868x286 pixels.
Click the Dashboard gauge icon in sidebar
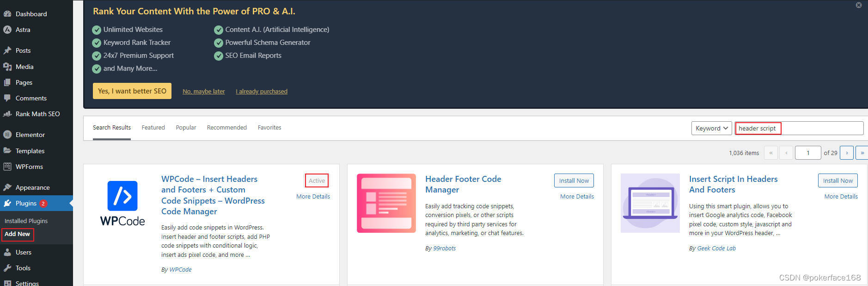pos(7,14)
